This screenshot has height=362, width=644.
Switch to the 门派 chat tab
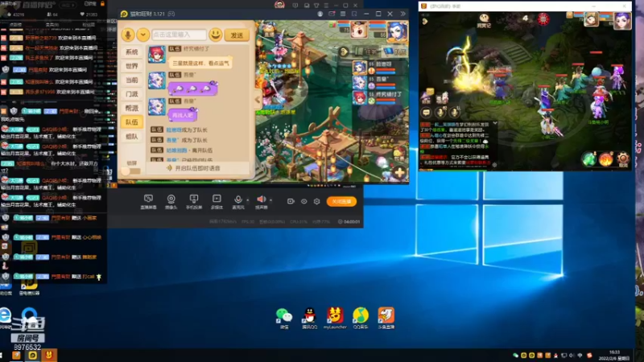click(132, 94)
